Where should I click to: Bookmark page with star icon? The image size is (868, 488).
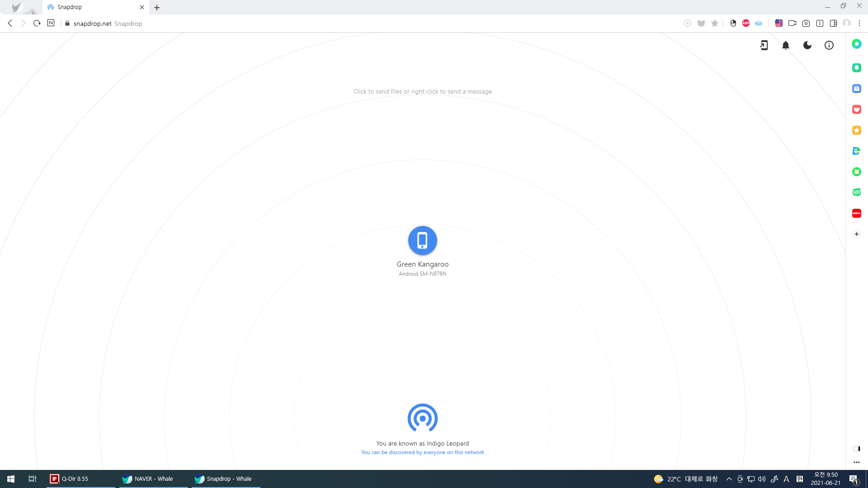click(x=715, y=23)
